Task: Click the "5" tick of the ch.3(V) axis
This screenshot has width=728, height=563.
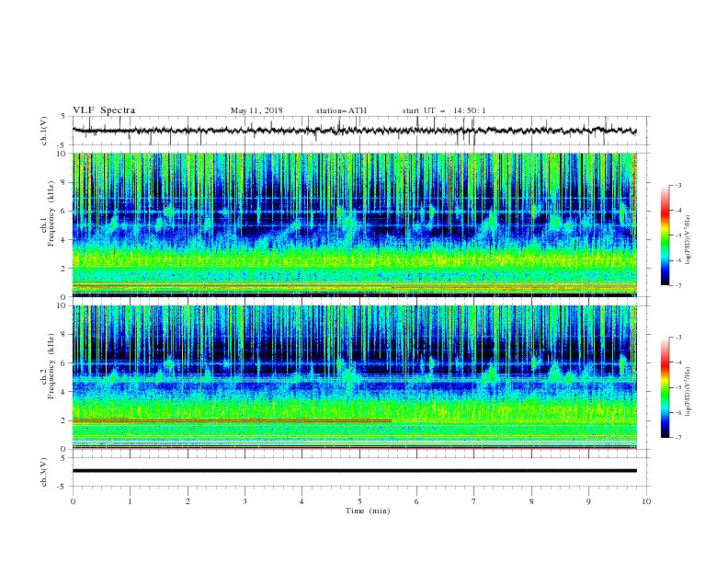Action: pyautogui.click(x=63, y=457)
